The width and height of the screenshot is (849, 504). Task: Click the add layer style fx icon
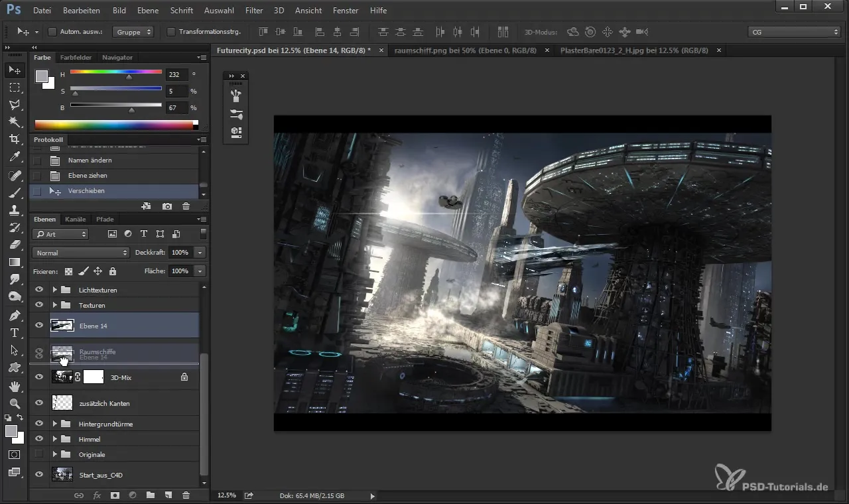[x=97, y=495]
